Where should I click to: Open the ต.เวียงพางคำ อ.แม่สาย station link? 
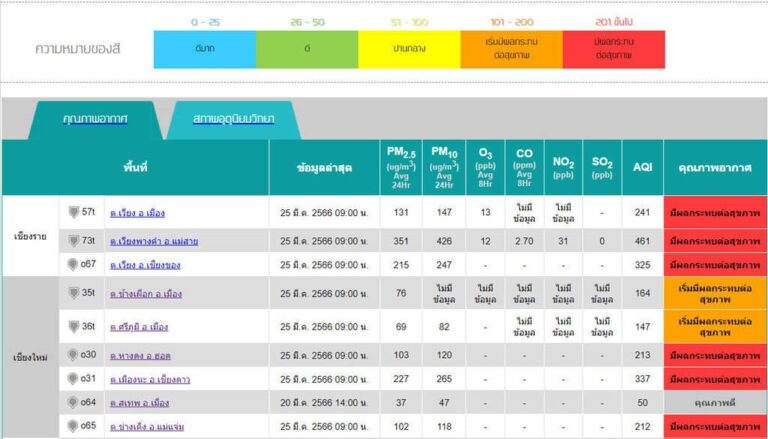[154, 241]
